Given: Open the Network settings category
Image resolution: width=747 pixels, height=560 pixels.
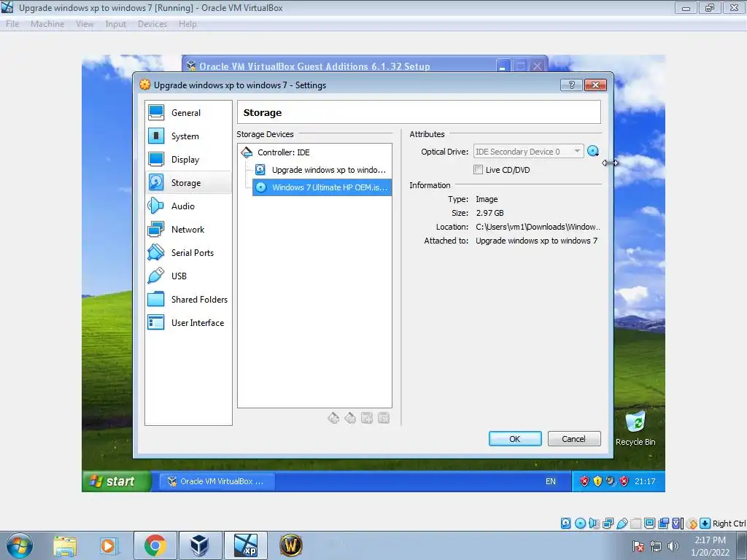Looking at the screenshot, I should click(x=188, y=230).
